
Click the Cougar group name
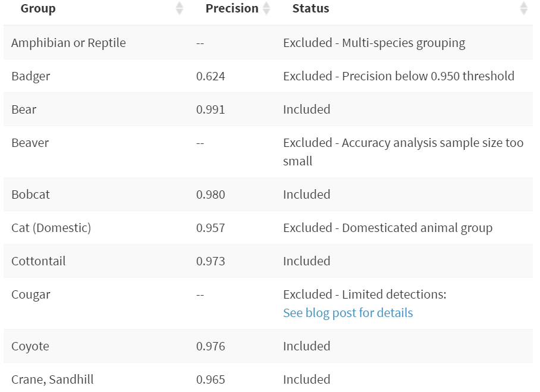[31, 294]
